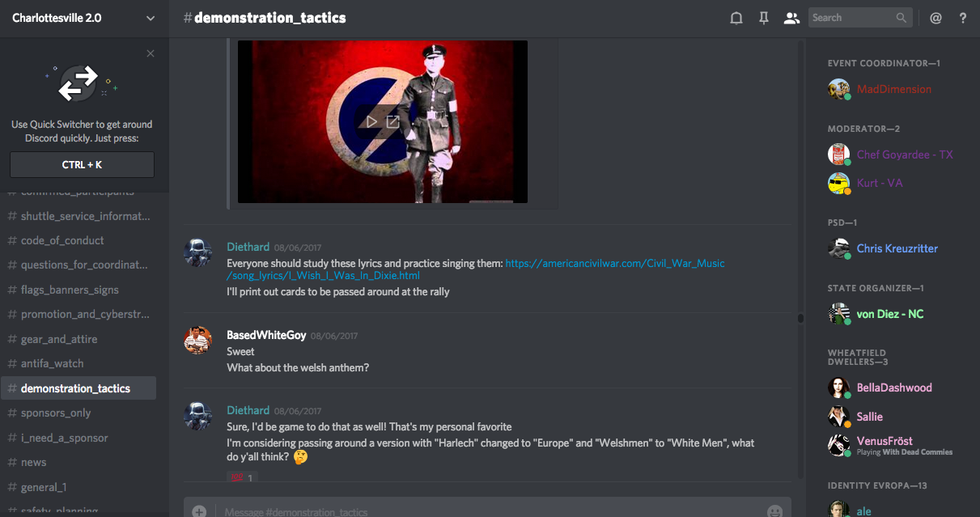This screenshot has width=980, height=517.
Task: Play the embedded video
Action: (371, 121)
